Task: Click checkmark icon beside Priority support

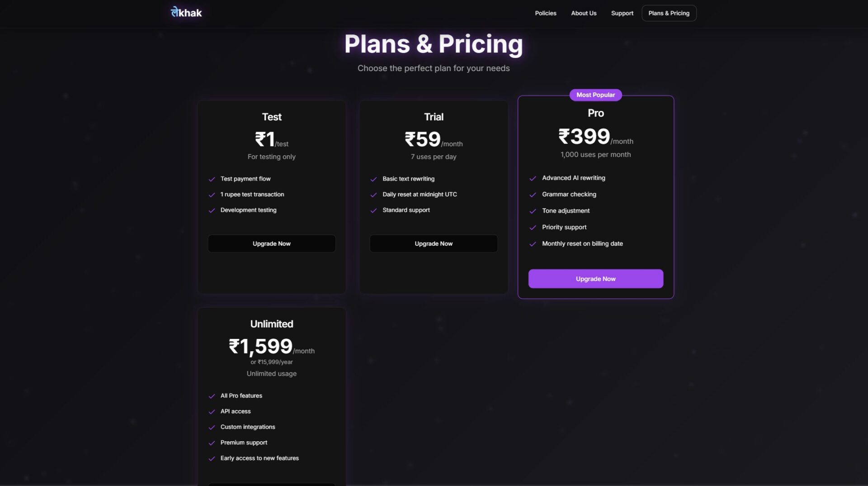Action: pyautogui.click(x=533, y=228)
